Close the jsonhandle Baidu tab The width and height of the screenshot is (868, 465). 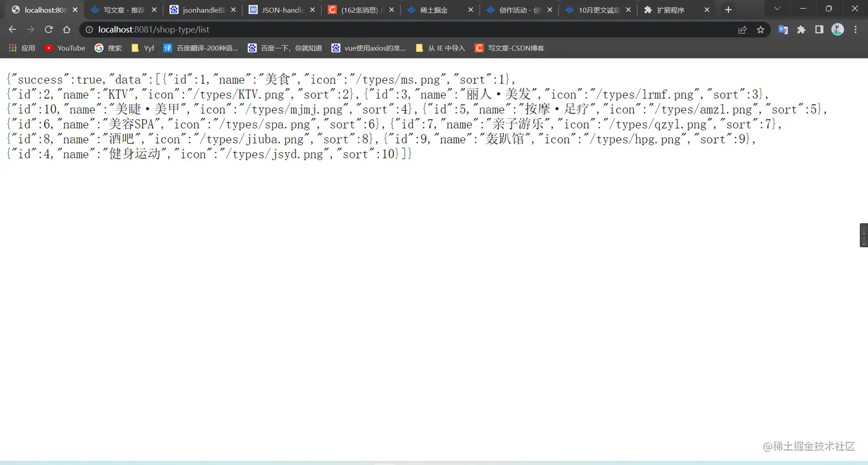233,10
